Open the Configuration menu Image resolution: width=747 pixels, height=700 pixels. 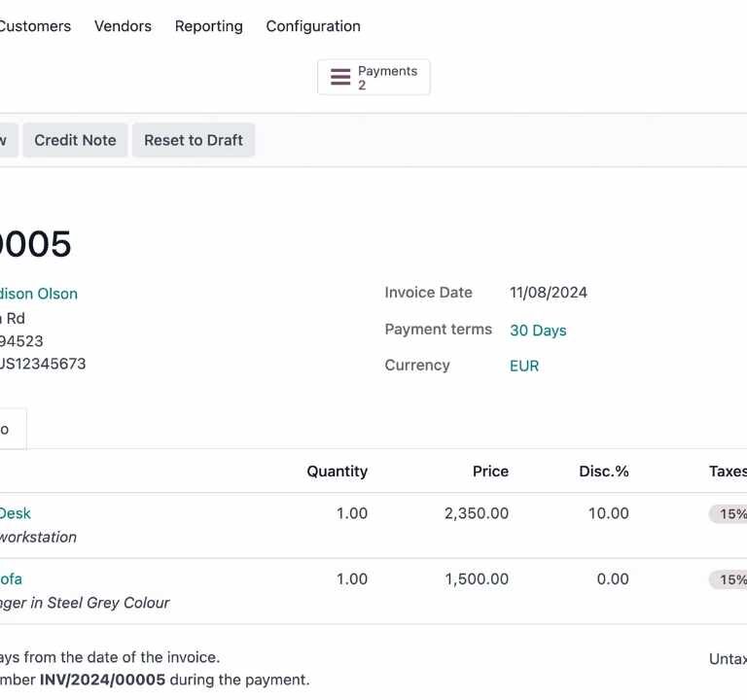[313, 26]
